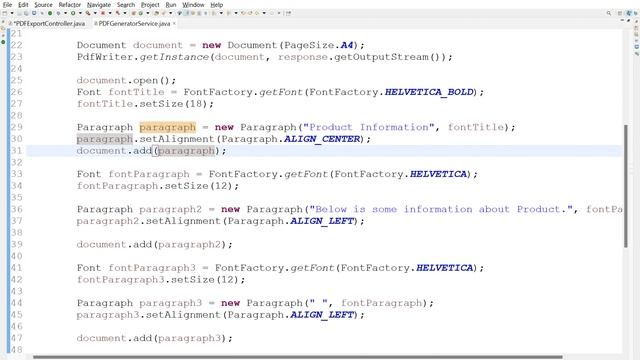This screenshot has width=640, height=360.
Task: Open the Project menu
Action: tap(150, 4)
